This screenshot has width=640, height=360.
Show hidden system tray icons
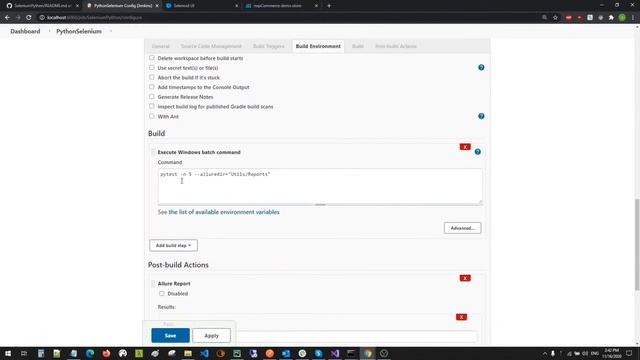point(544,353)
